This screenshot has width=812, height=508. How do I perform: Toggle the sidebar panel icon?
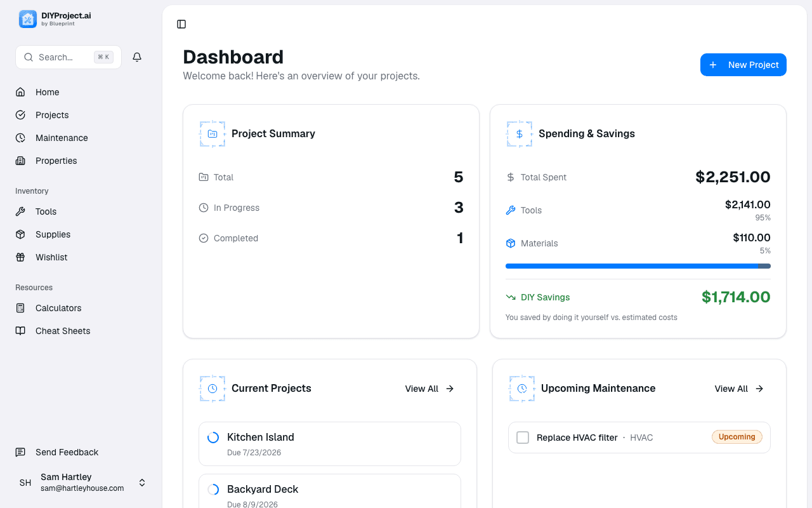[181, 24]
